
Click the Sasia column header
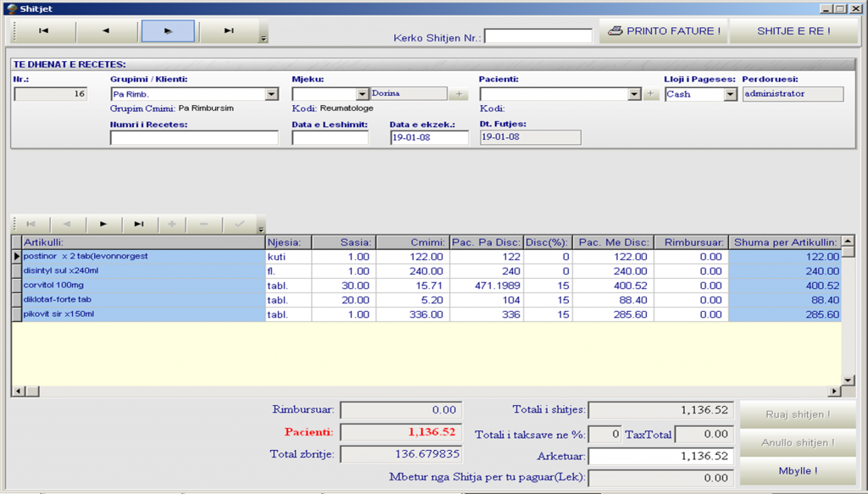[344, 242]
